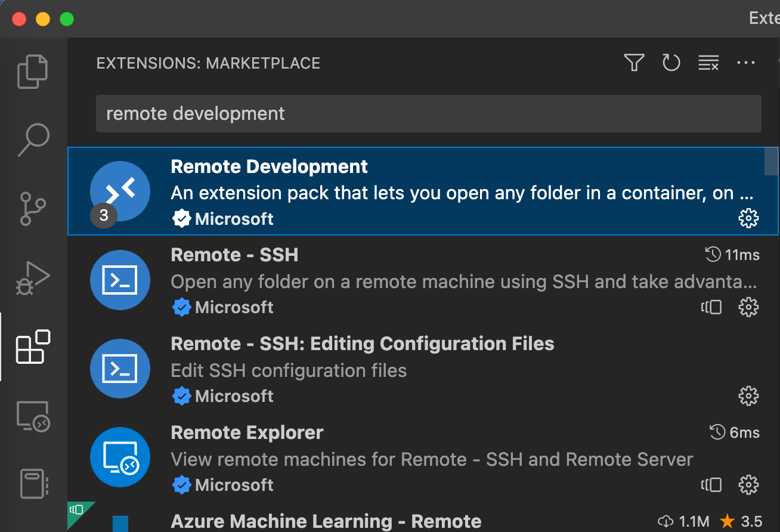Click Microsoft publisher under Remote - SSH
Viewport: 780px width, 532px height.
coord(234,307)
